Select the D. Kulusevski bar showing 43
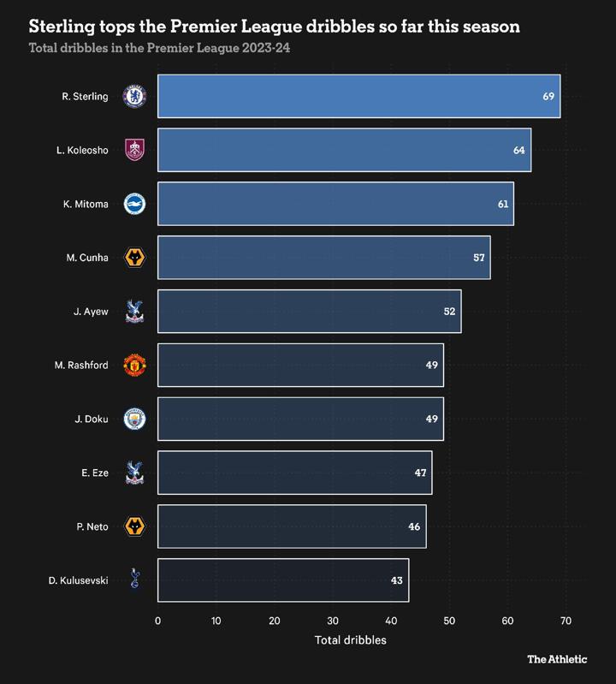The height and width of the screenshot is (684, 616). pyautogui.click(x=283, y=580)
